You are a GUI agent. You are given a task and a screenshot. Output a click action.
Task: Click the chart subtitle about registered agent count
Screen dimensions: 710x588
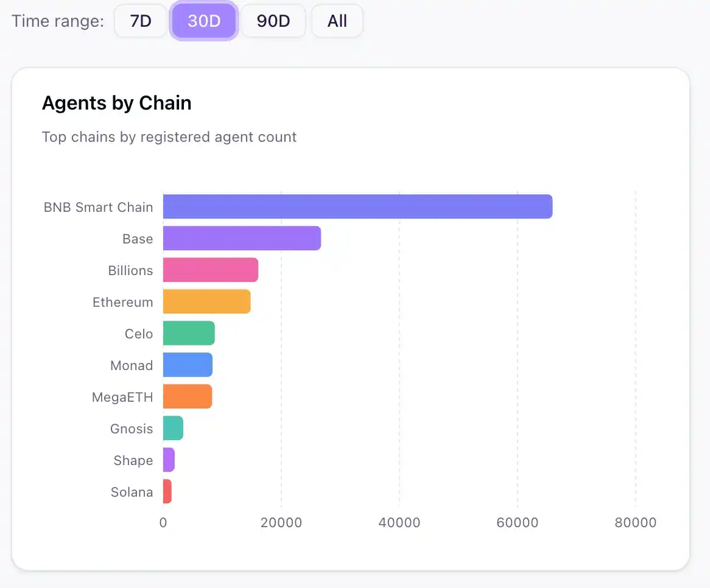(169, 137)
